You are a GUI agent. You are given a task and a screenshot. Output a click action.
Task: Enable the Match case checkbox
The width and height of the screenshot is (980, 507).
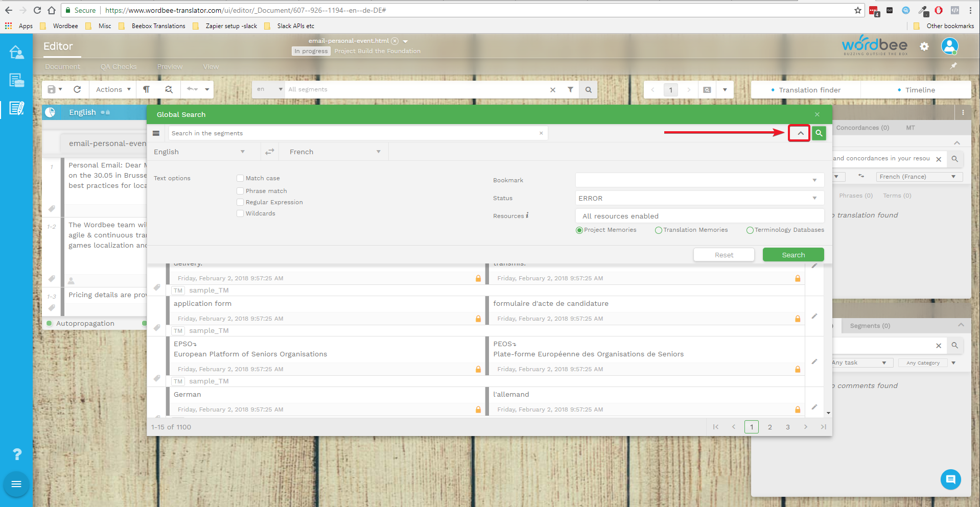tap(240, 178)
